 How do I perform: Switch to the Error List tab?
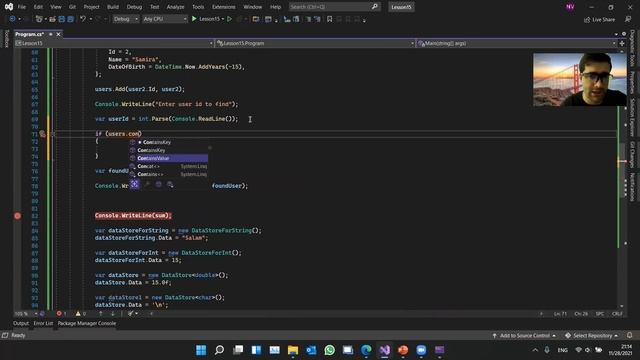point(43,323)
